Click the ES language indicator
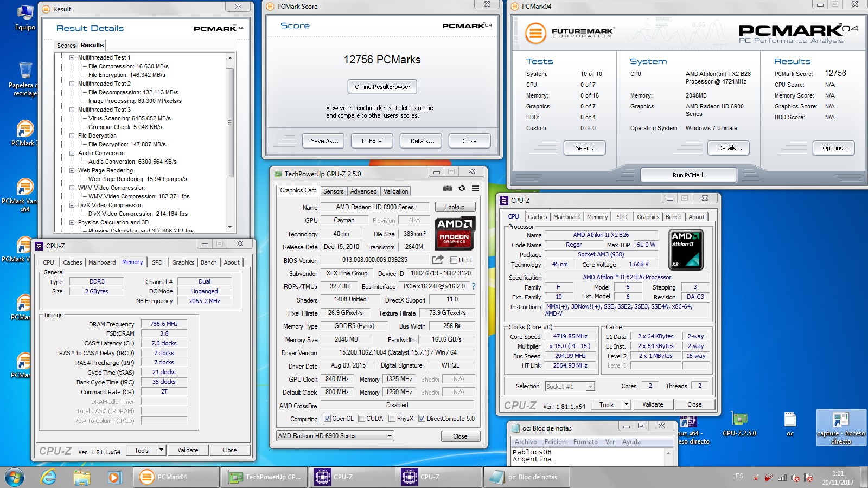868x488 pixels. (739, 476)
